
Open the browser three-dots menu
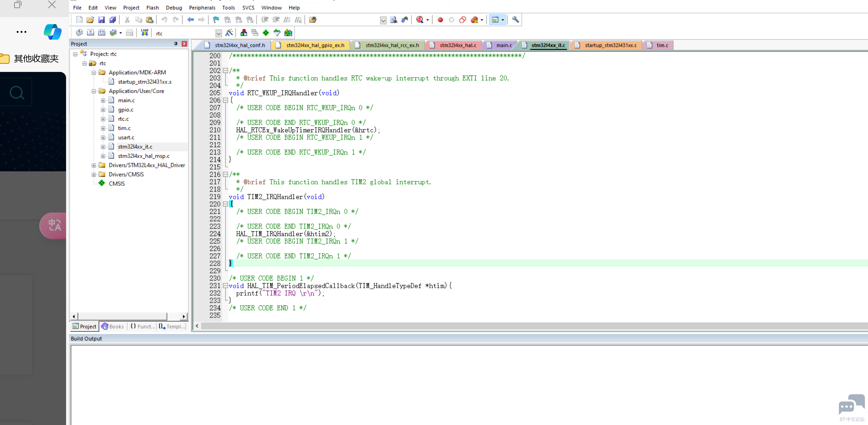point(22,32)
